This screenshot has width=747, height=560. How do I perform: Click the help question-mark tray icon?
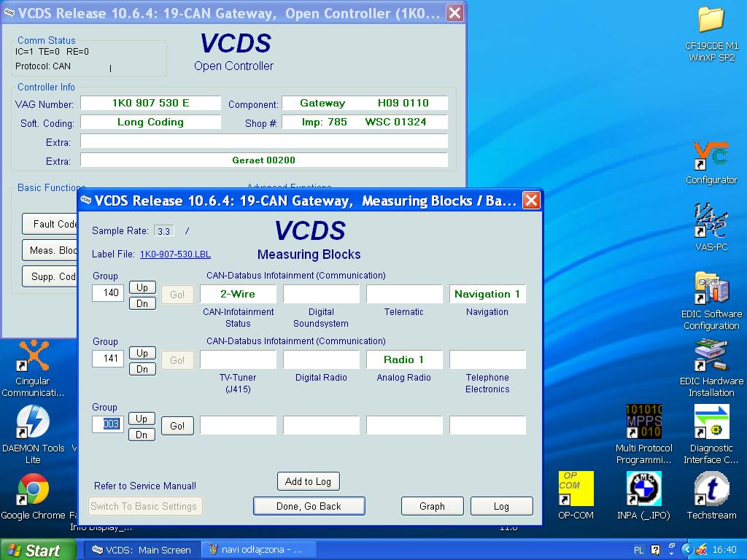[x=656, y=550]
